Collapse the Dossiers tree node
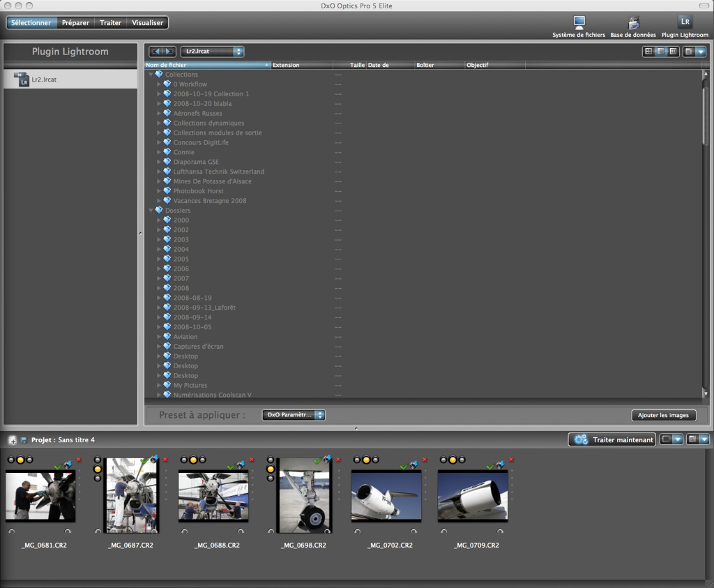Image resolution: width=714 pixels, height=588 pixels. (x=151, y=211)
